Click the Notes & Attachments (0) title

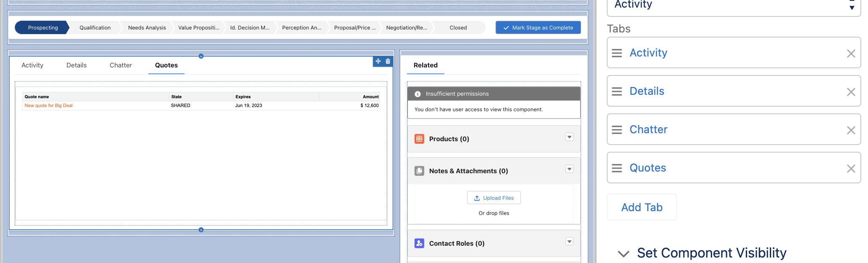[469, 171]
